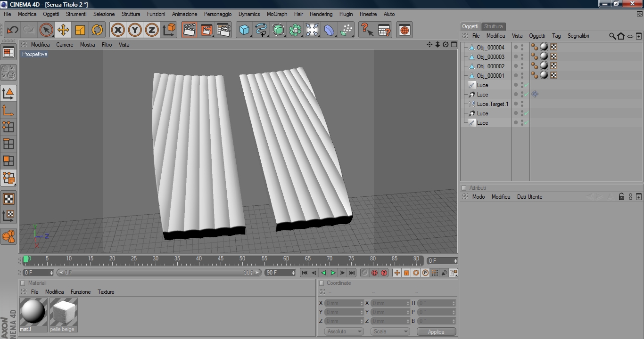Image resolution: width=644 pixels, height=339 pixels.
Task: Select the Rotate tool icon
Action: coord(97,30)
